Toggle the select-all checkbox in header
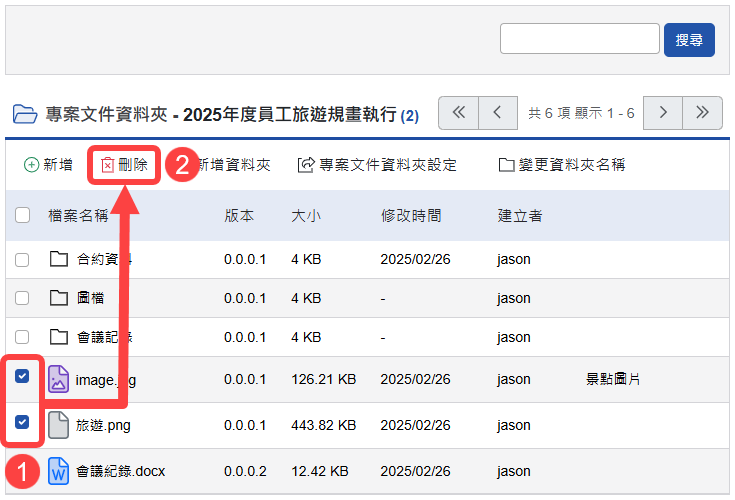This screenshot has width=735, height=500. pyautogui.click(x=23, y=215)
